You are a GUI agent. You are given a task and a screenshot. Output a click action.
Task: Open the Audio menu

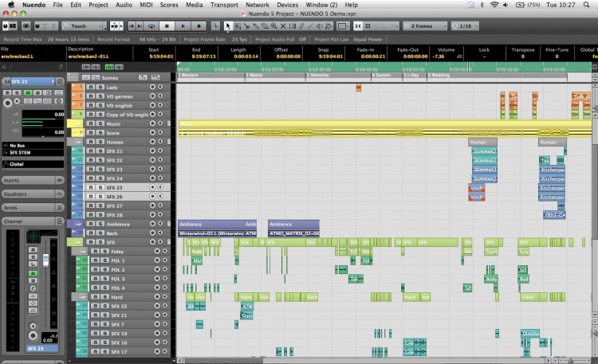coord(124,5)
